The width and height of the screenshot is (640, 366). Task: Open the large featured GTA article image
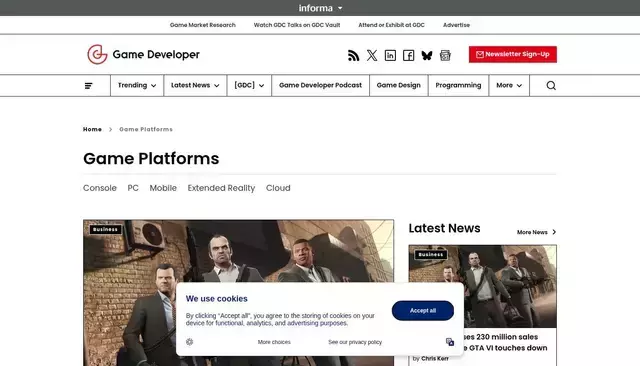pos(238,293)
